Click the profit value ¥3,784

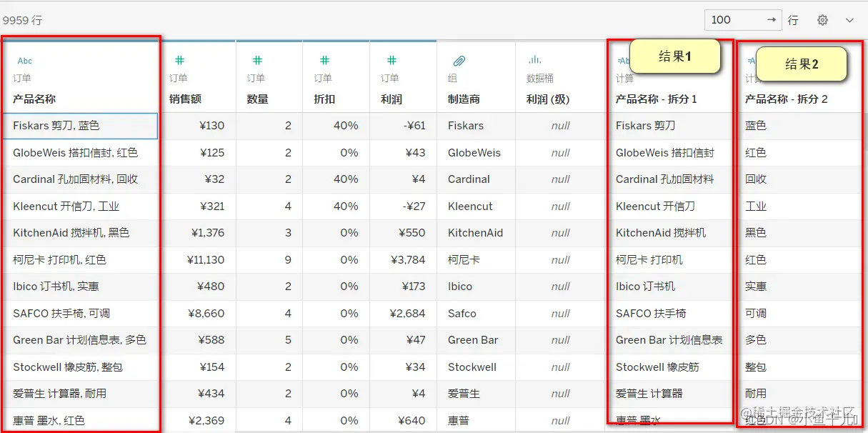(x=408, y=260)
